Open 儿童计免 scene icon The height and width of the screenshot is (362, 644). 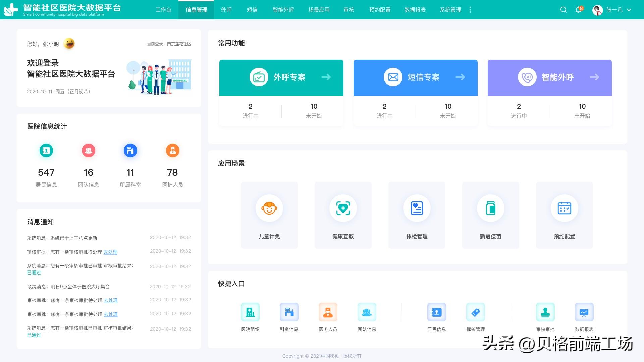269,208
